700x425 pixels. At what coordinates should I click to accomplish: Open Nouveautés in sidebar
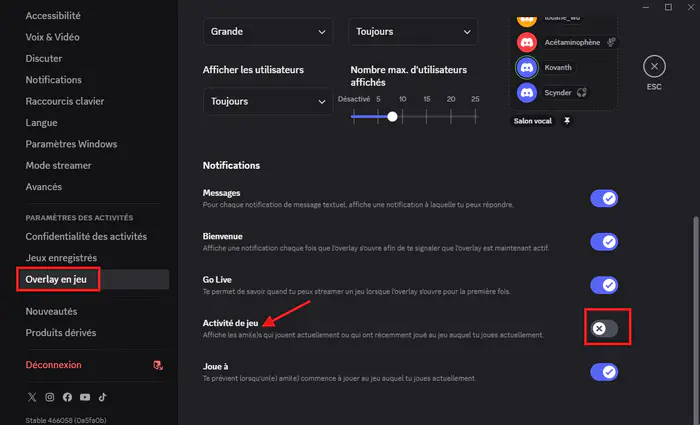click(51, 312)
